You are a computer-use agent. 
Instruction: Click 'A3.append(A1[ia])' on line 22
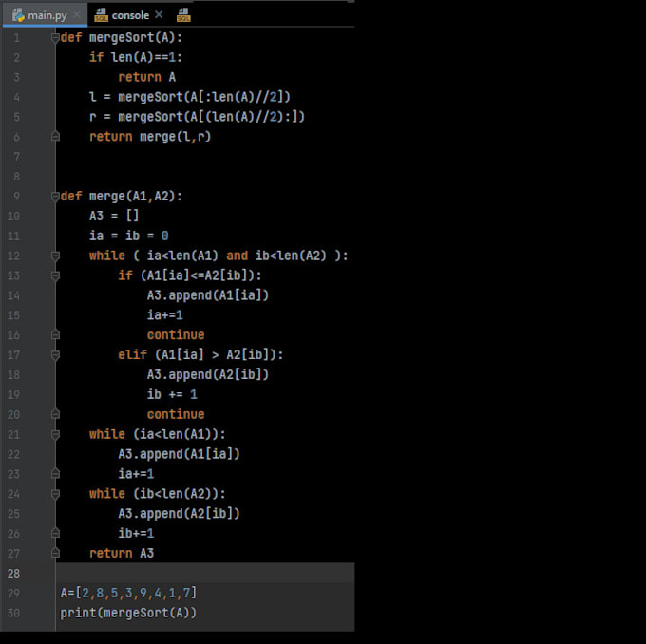180,454
